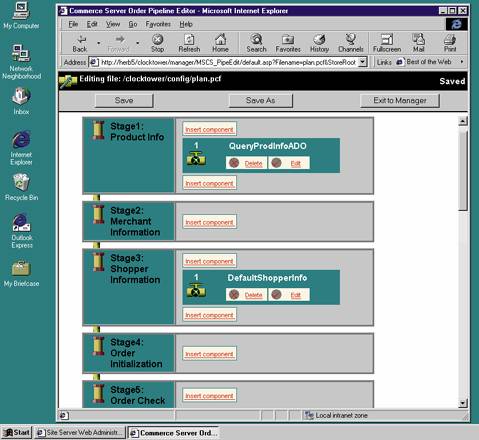
Task: Click the scrollbar up arrow
Action: pyautogui.click(x=463, y=121)
